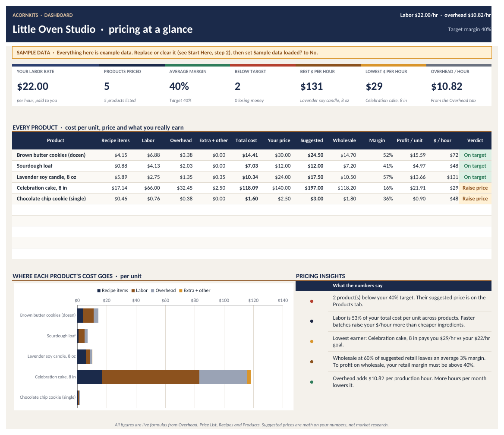Select the Celebration cake, 8 in row name
504x435 pixels.
coord(42,188)
